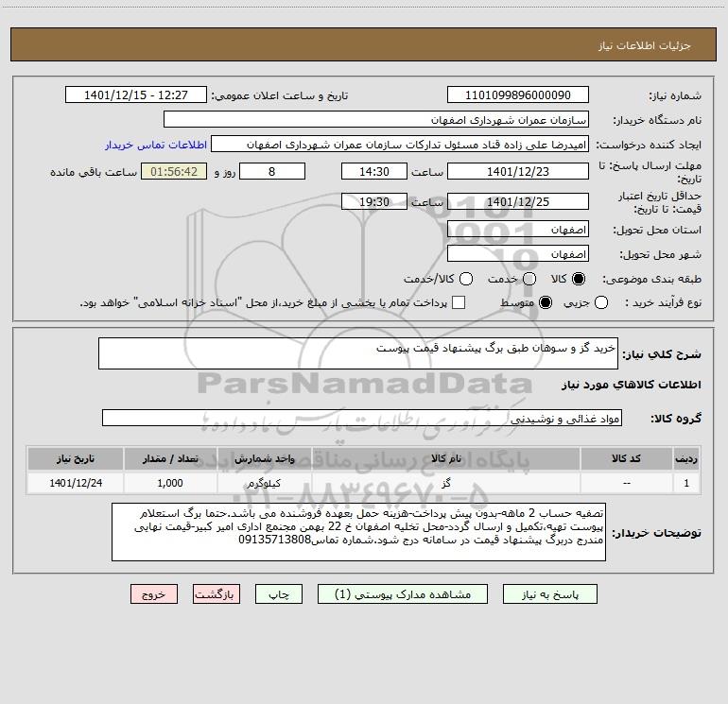Choose the متوسط purchase type radio

546,302
